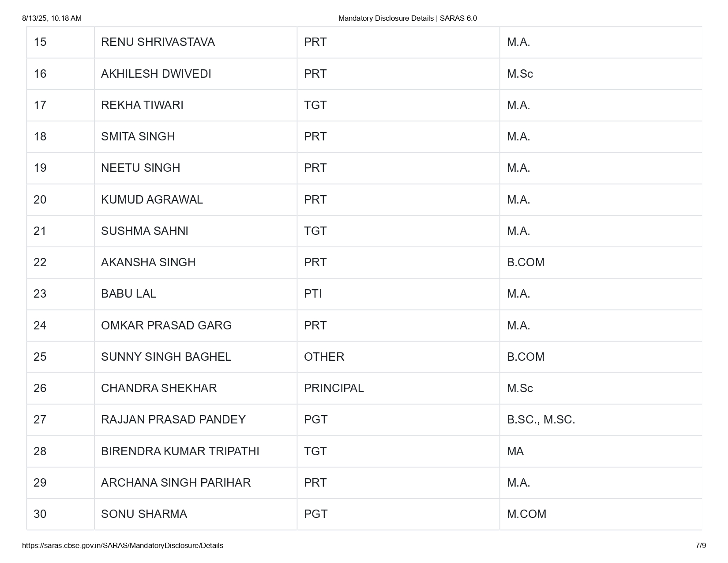This screenshot has width=728, height=563.
Task: Select the SMITA SINGH row name
Action: (138, 136)
